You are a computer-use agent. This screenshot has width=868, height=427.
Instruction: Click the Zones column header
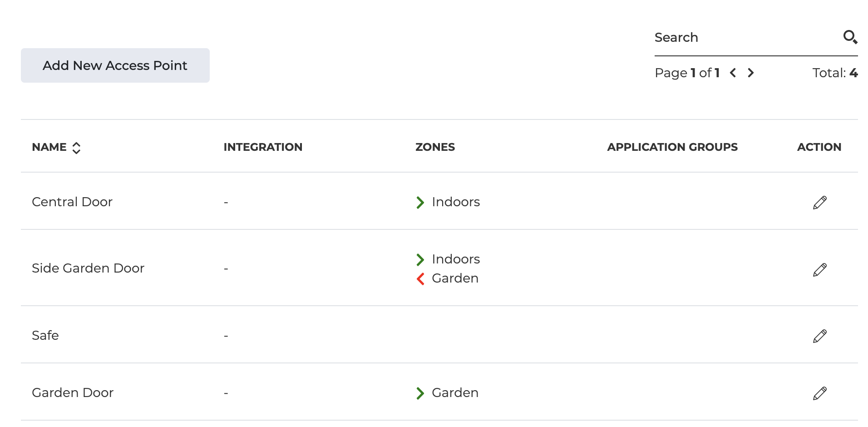[x=435, y=147]
